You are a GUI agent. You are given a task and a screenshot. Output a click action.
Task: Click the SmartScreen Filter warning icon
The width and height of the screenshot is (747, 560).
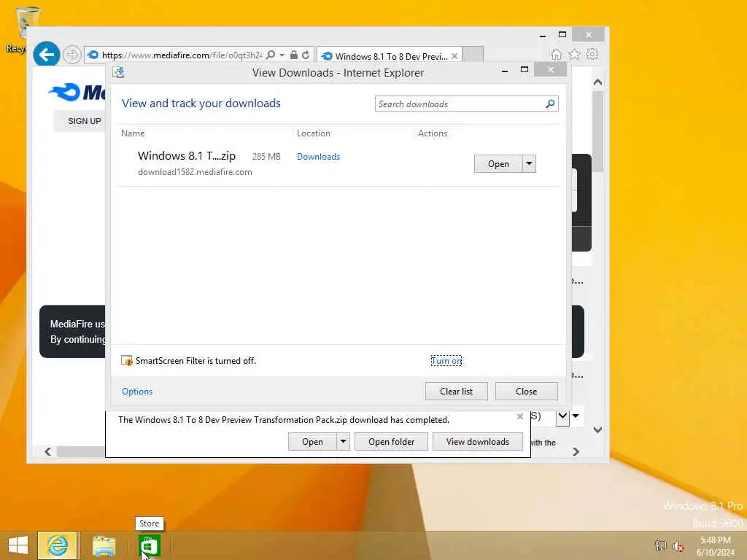click(x=127, y=361)
